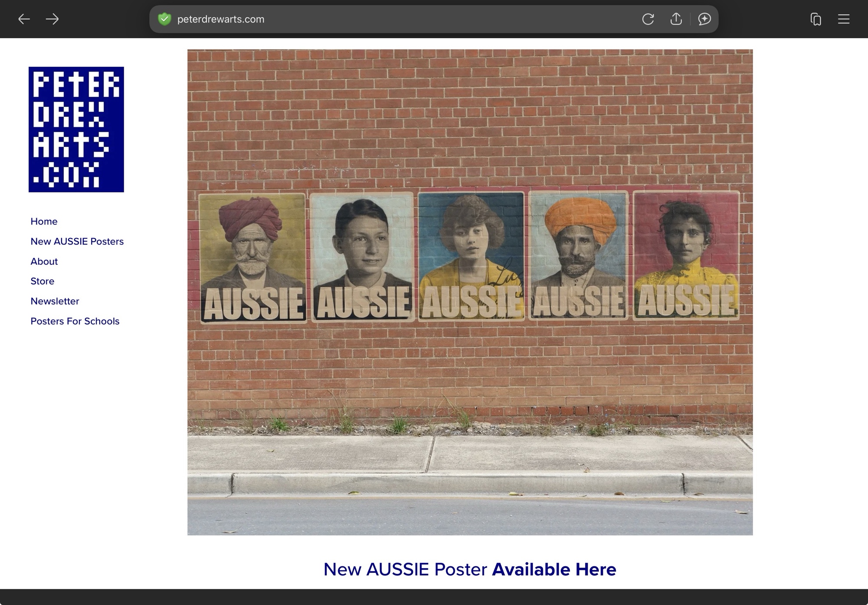Go to Home in sidebar navigation

point(44,222)
